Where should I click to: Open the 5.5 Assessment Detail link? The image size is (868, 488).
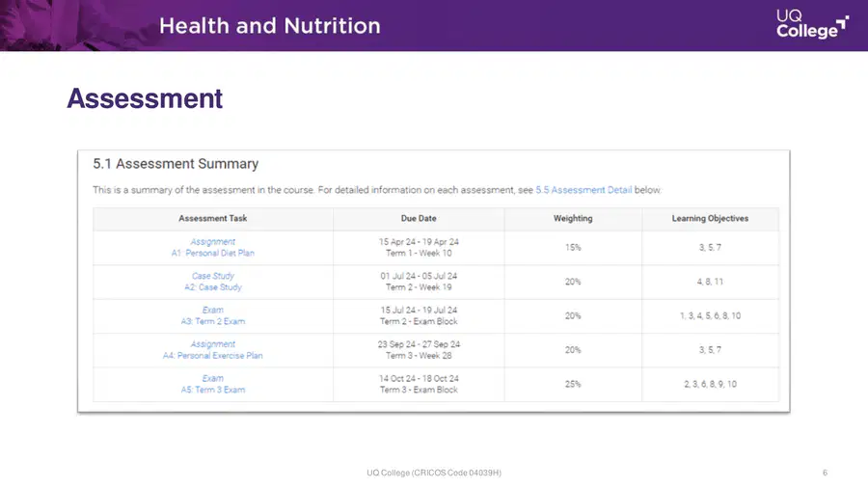point(583,190)
